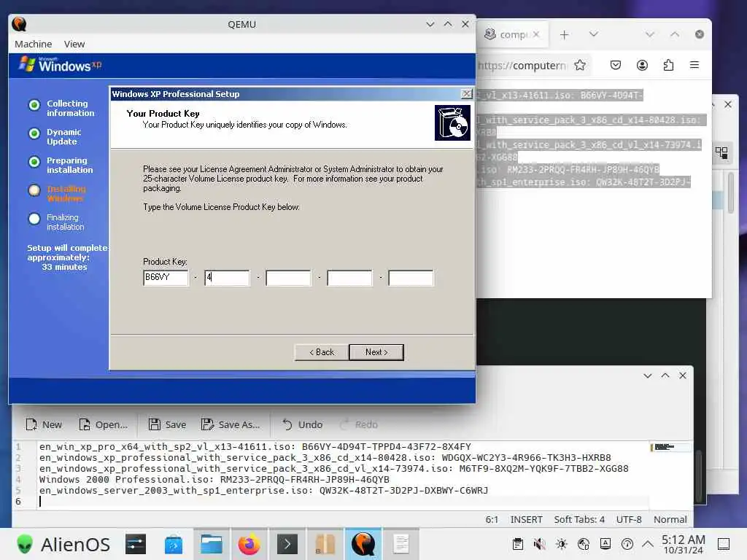Click the third empty product key field
The height and width of the screenshot is (560, 747).
pyautogui.click(x=288, y=278)
